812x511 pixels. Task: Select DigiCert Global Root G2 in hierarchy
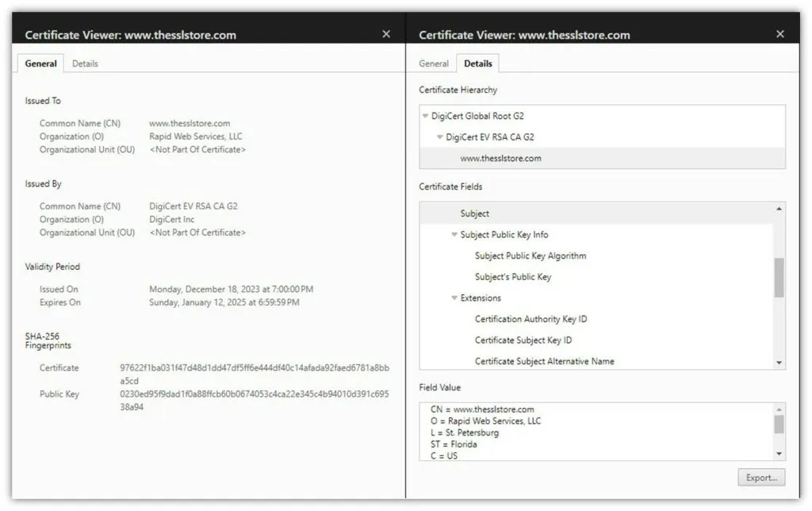pos(477,116)
